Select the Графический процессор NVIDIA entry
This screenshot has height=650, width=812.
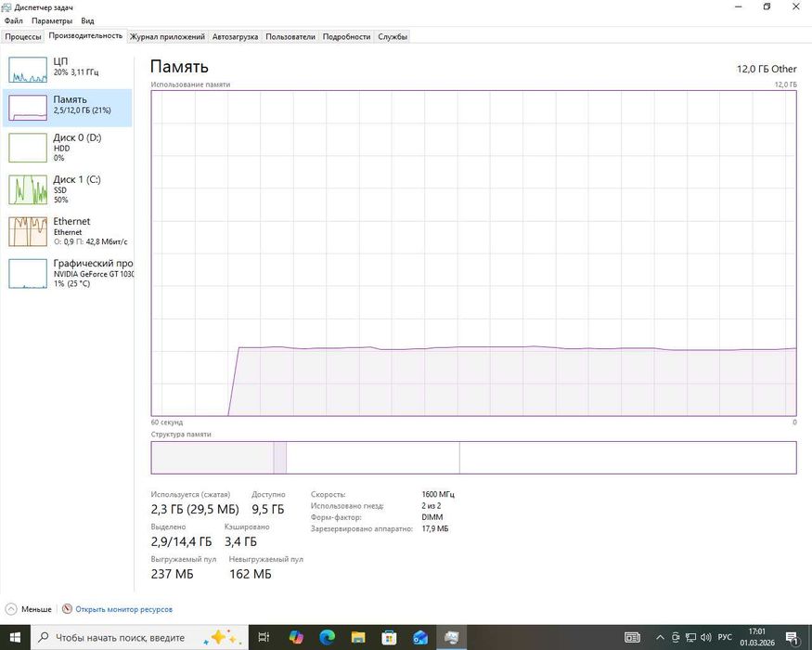(68, 273)
